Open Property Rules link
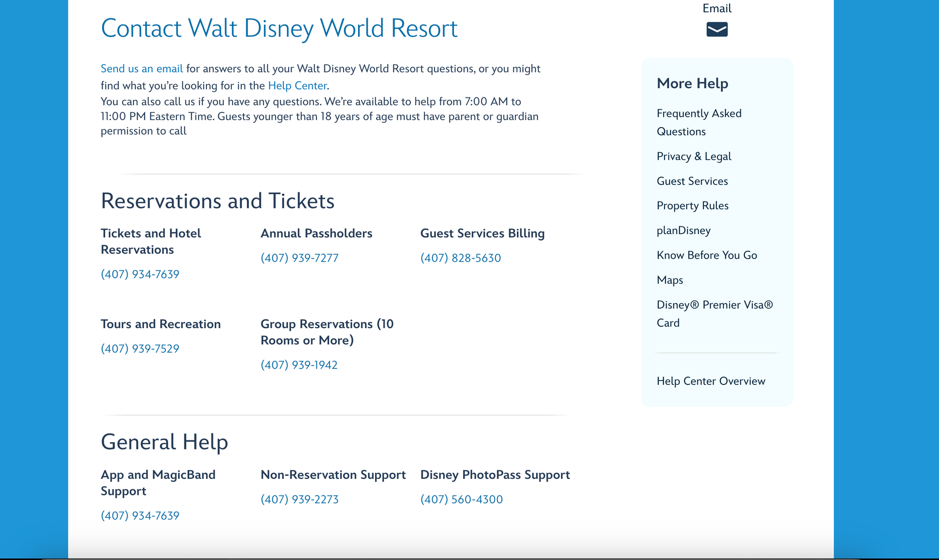Viewport: 939px width, 560px height. click(693, 206)
